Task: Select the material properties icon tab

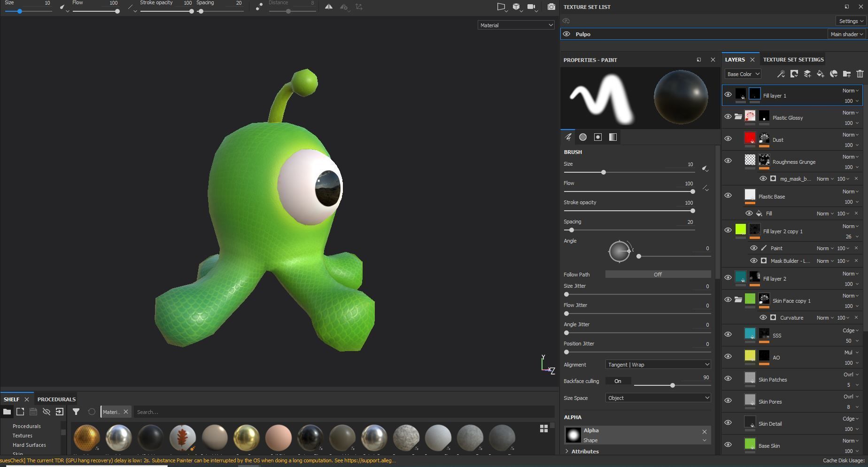Action: (x=613, y=137)
